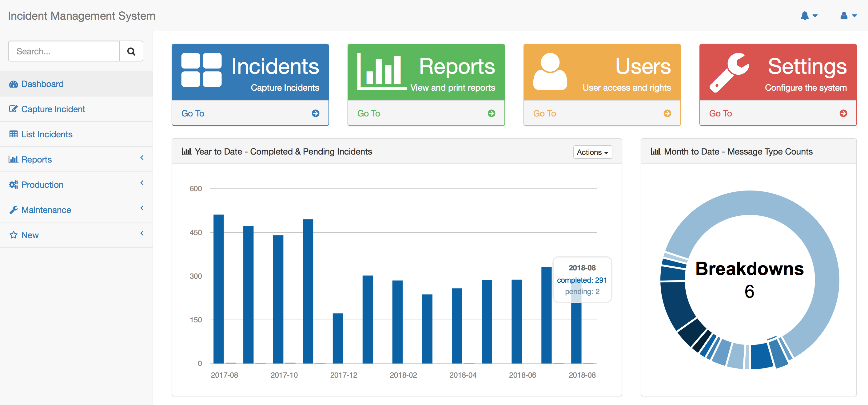
Task: Click Go To under the Reports tile
Action: coord(368,113)
